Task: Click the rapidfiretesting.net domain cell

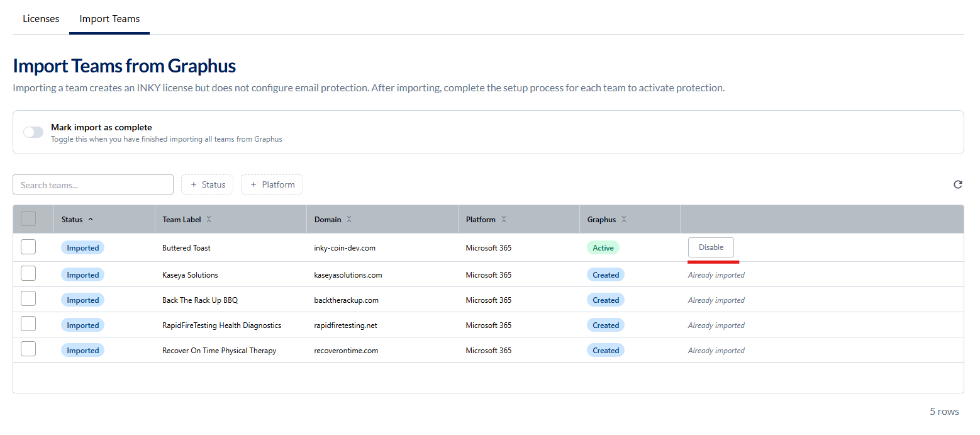Action: click(x=346, y=325)
